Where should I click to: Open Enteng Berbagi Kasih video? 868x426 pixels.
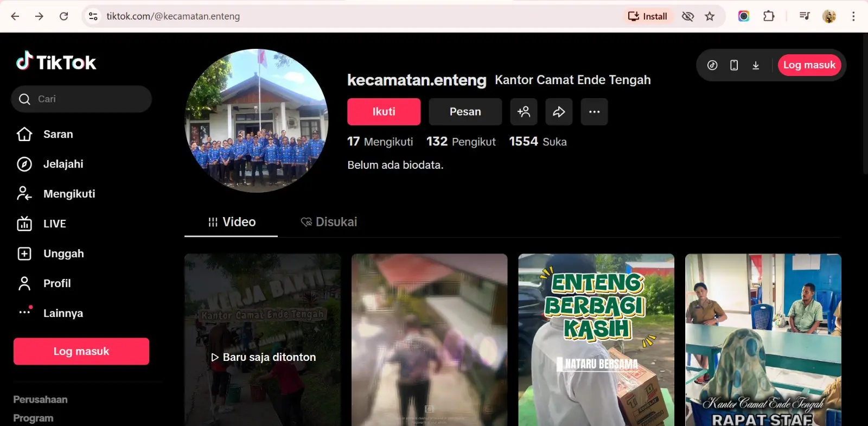596,340
